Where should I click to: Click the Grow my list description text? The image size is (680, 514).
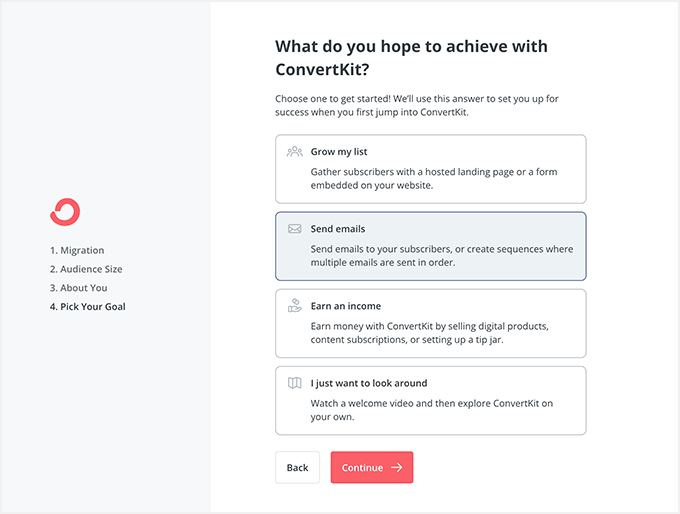pos(434,178)
